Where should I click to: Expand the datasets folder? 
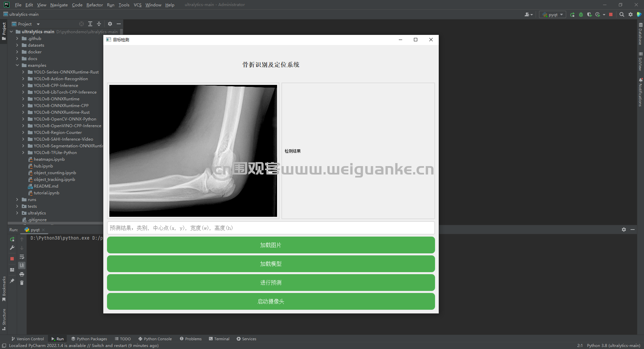17,45
